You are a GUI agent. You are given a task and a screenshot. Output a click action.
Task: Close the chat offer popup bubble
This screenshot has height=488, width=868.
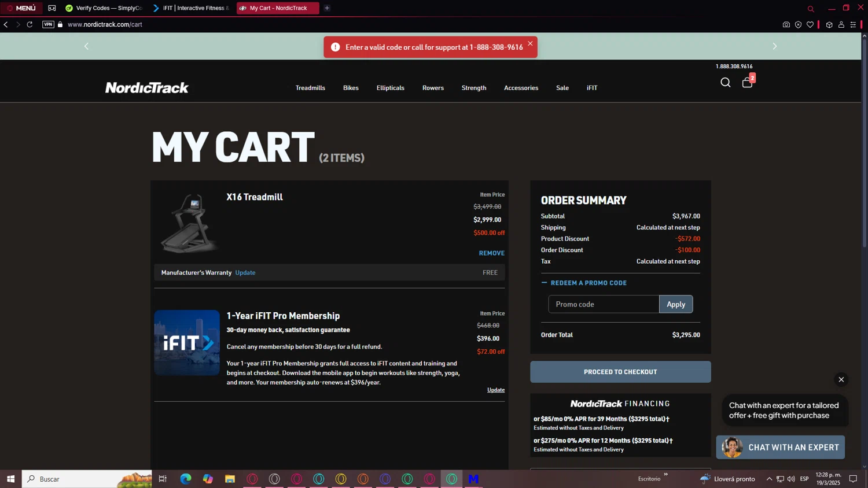pyautogui.click(x=841, y=379)
